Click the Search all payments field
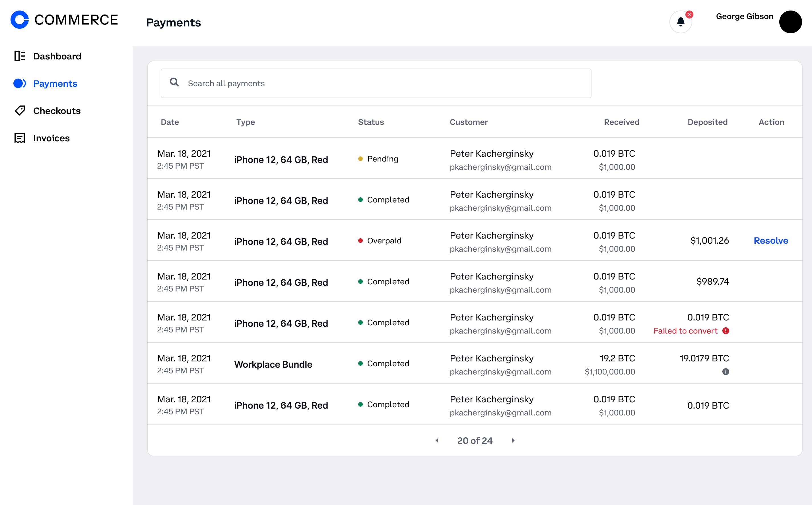Screen dimensions: 812x505 coord(384,84)
